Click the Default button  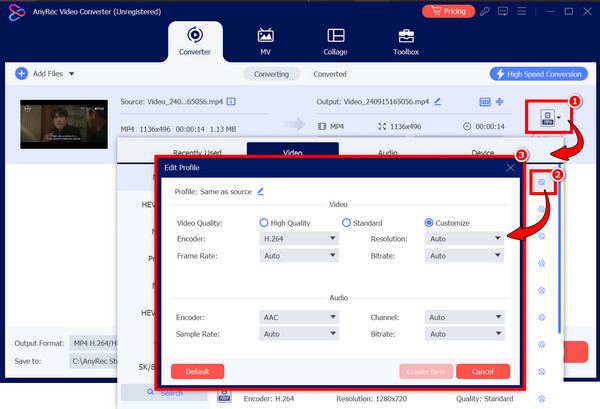[x=197, y=372]
